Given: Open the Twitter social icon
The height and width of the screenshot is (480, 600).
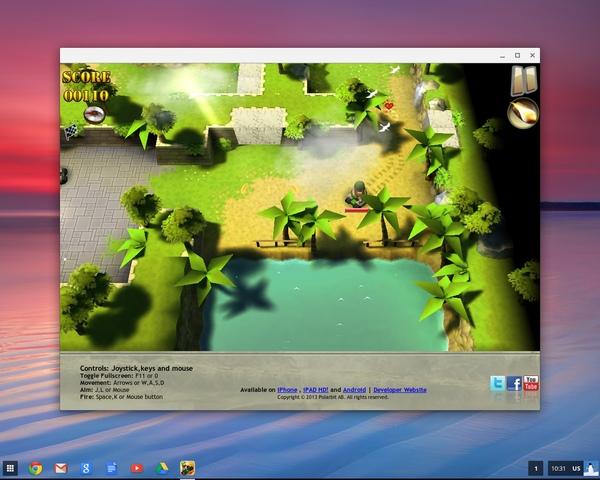Looking at the screenshot, I should click(x=497, y=383).
